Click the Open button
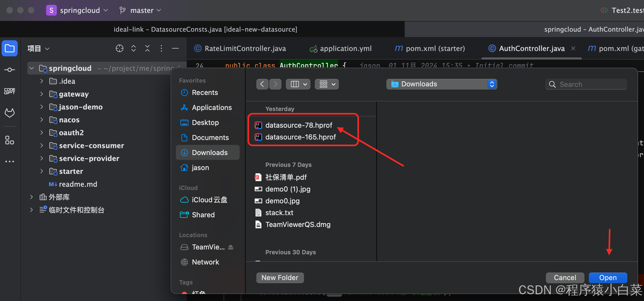644x301 pixels. click(x=608, y=278)
